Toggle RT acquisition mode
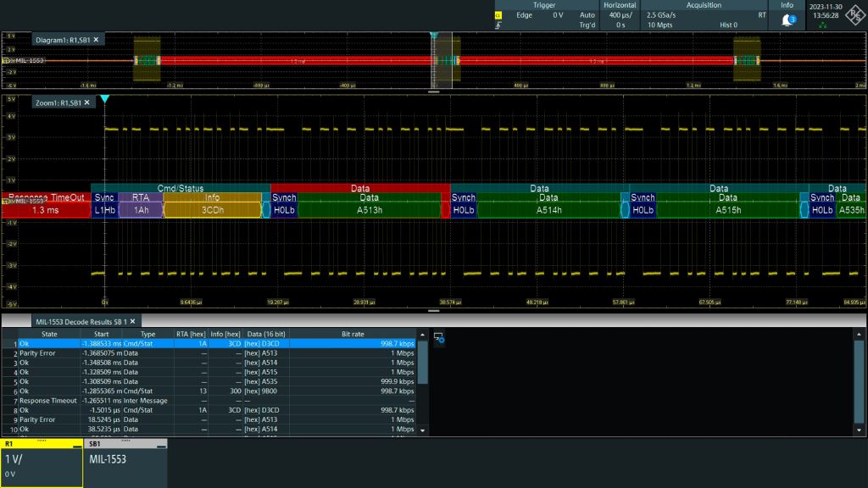 click(x=761, y=14)
